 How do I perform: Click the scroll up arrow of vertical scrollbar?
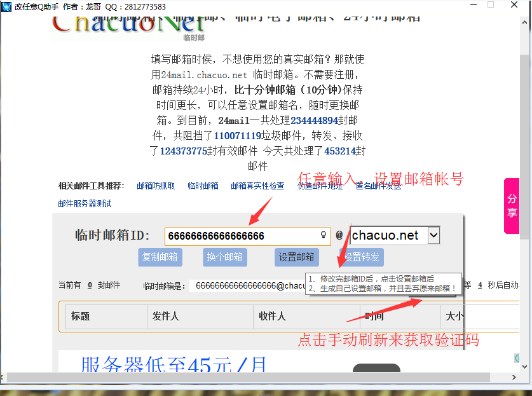pos(524,22)
